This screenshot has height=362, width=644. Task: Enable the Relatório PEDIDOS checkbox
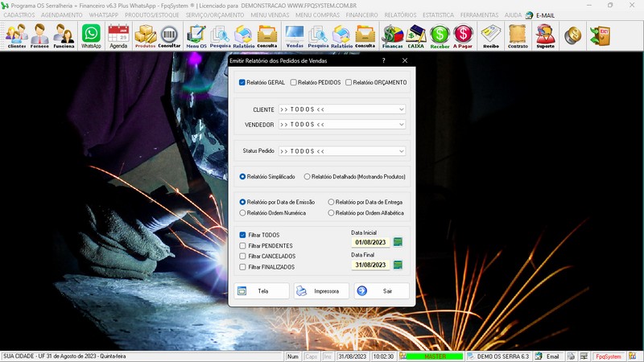294,82
